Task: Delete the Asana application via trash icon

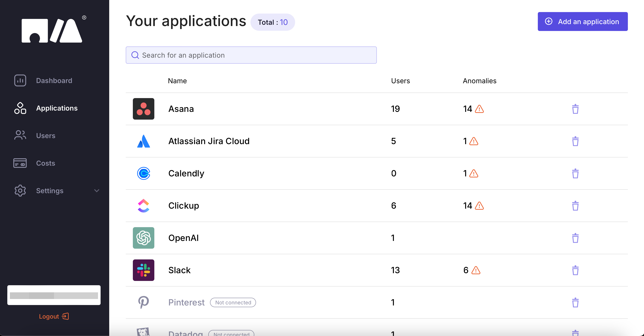Action: [x=575, y=109]
